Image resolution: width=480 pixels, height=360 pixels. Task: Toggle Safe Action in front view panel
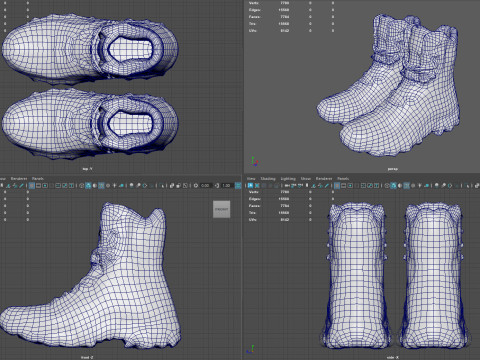[65, 185]
